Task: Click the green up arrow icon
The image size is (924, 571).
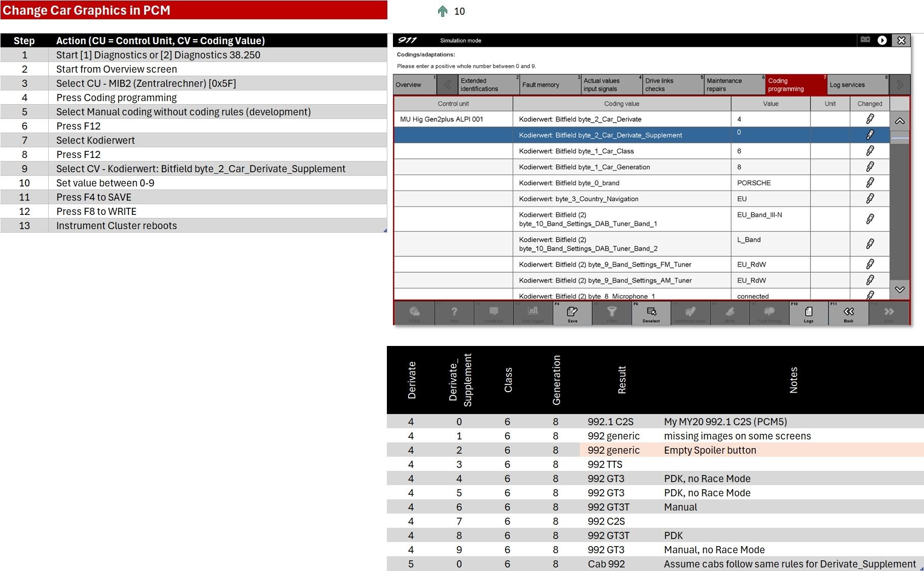Action: (x=443, y=11)
